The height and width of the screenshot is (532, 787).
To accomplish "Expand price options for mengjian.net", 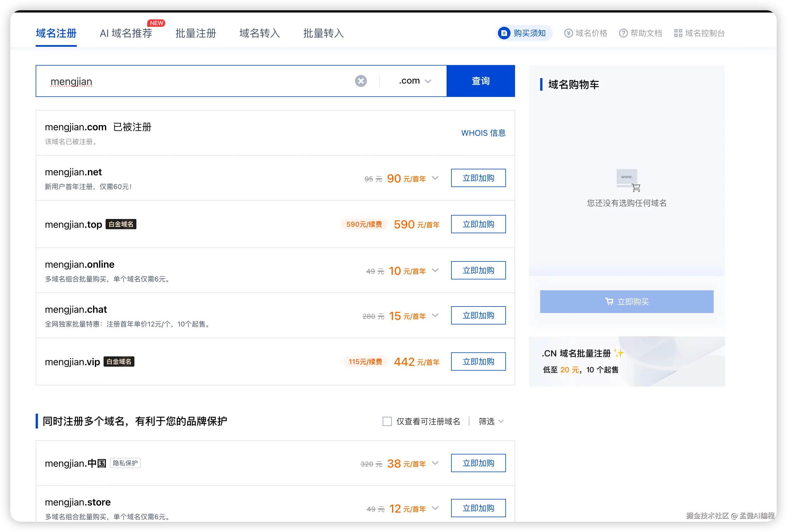I will click(x=435, y=178).
